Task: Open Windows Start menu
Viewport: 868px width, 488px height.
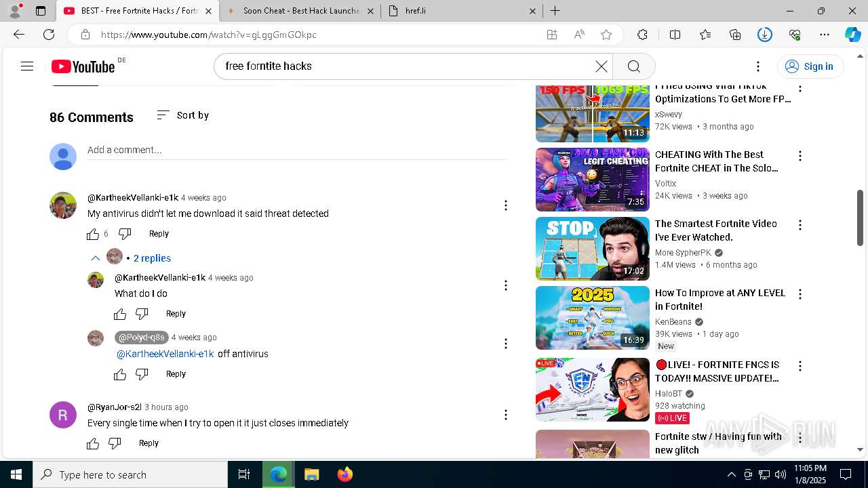Action: click(x=16, y=474)
